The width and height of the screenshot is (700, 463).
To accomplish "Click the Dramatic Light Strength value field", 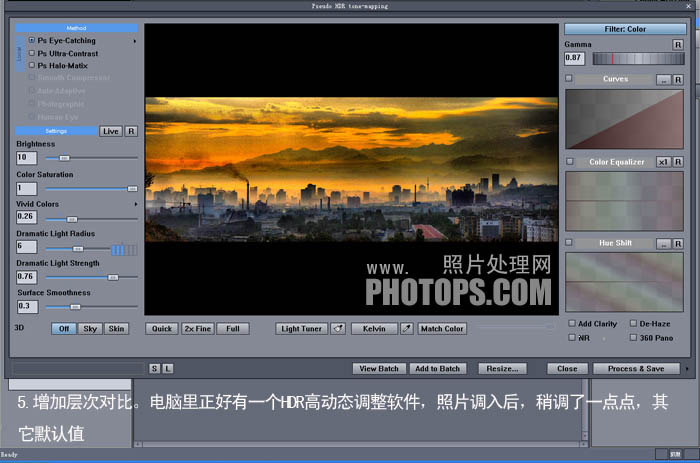I will (26, 276).
